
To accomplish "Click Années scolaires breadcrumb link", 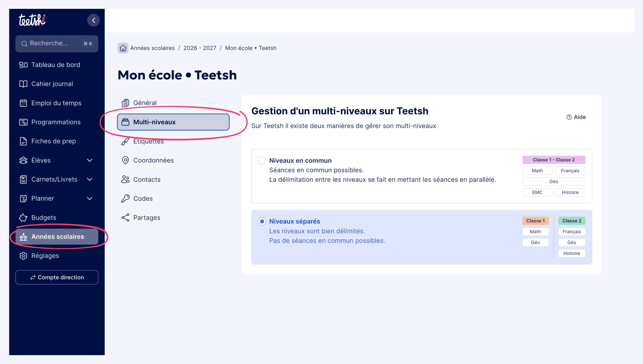I will (152, 48).
